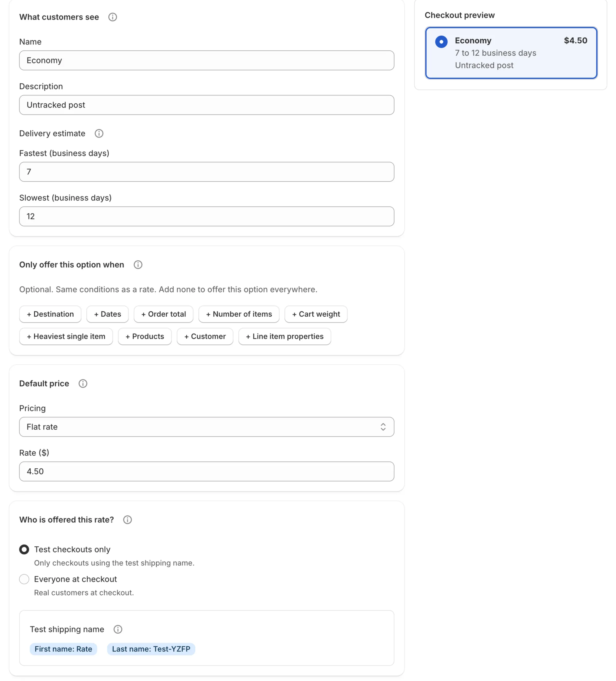Click the 7 to 12 business days text
The height and width of the screenshot is (681, 616).
coord(495,53)
